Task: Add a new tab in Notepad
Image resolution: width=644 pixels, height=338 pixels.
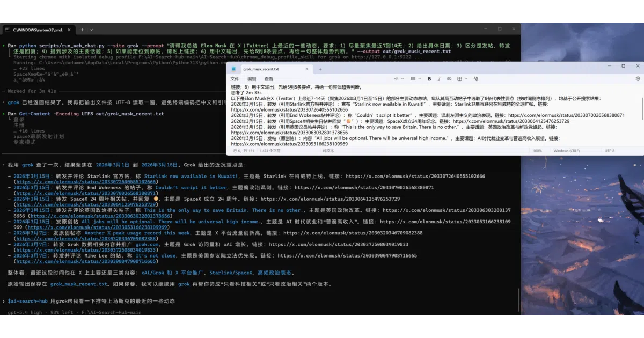Action: (320, 69)
